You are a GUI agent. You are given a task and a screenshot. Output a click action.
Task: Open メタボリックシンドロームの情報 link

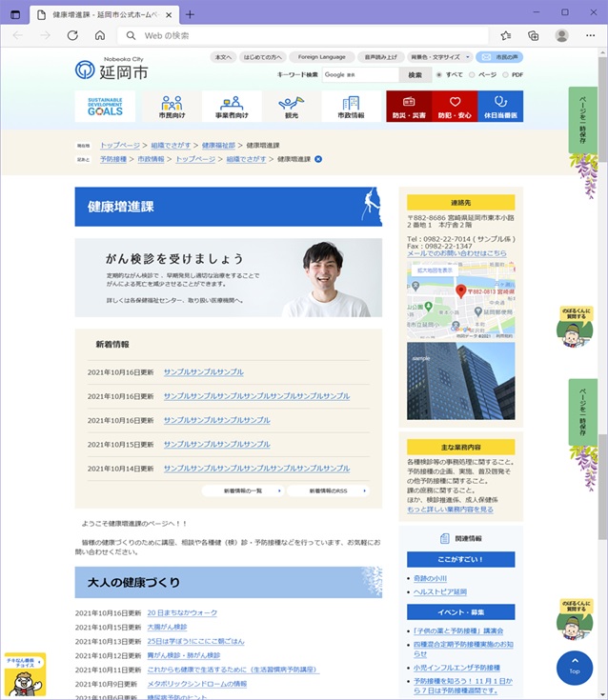pos(197,684)
